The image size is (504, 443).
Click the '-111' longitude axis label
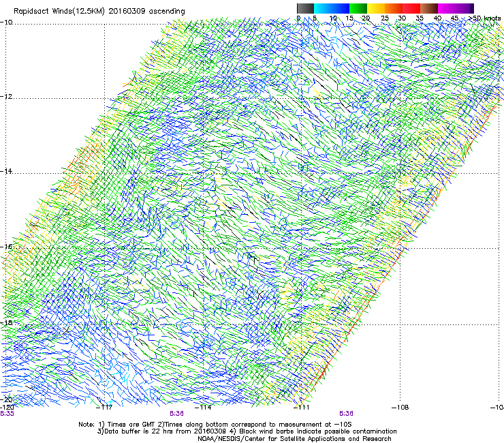(302, 408)
